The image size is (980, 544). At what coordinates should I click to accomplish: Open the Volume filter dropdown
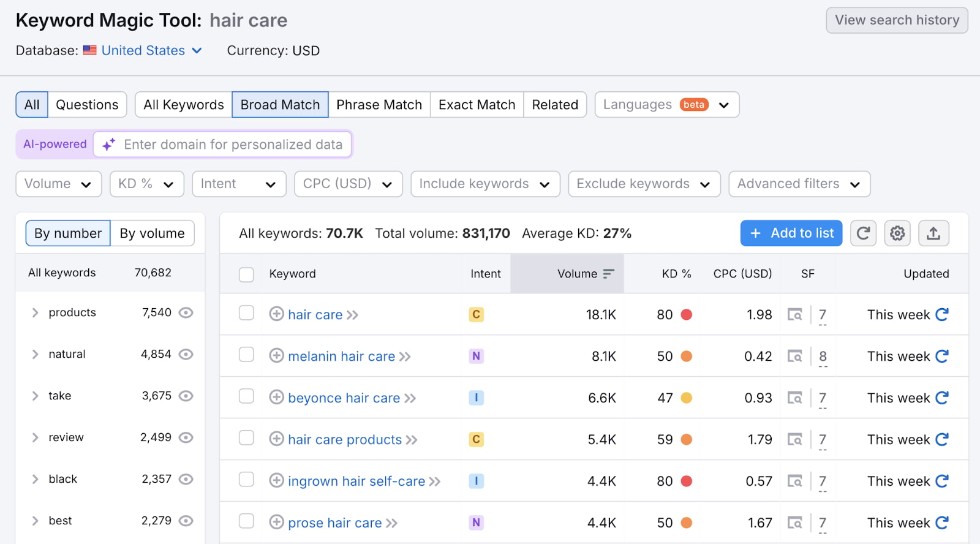59,184
